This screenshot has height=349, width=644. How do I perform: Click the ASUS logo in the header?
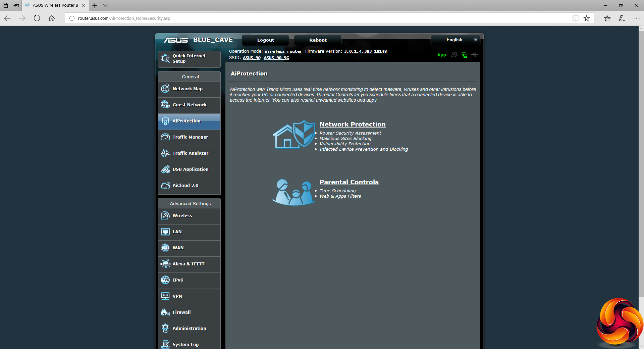pyautogui.click(x=176, y=40)
